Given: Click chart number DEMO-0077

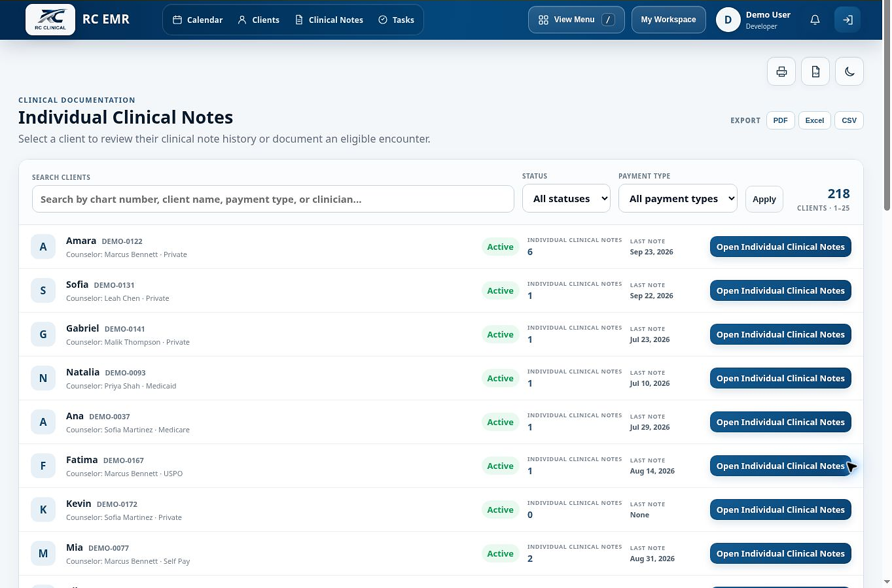Looking at the screenshot, I should 109,548.
